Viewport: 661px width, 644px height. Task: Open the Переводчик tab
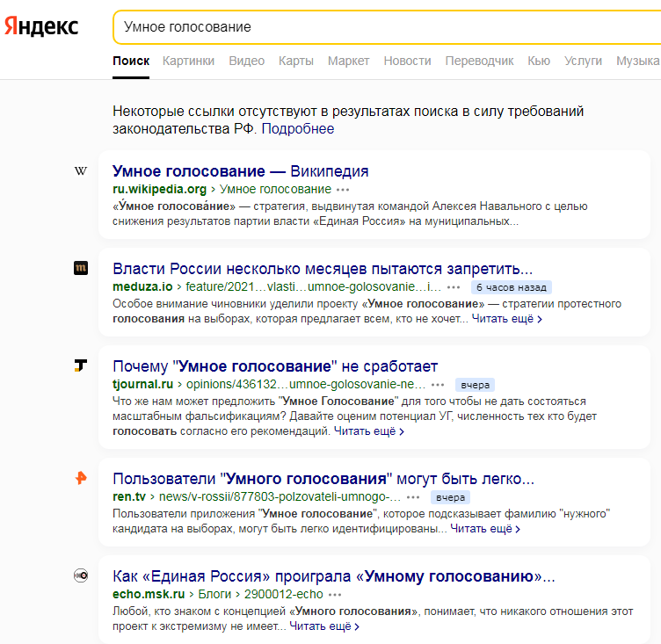tap(479, 62)
